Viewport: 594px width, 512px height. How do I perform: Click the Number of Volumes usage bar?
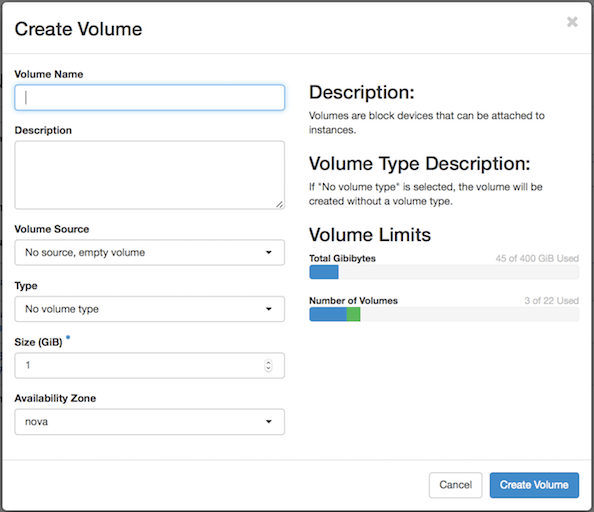coord(444,314)
